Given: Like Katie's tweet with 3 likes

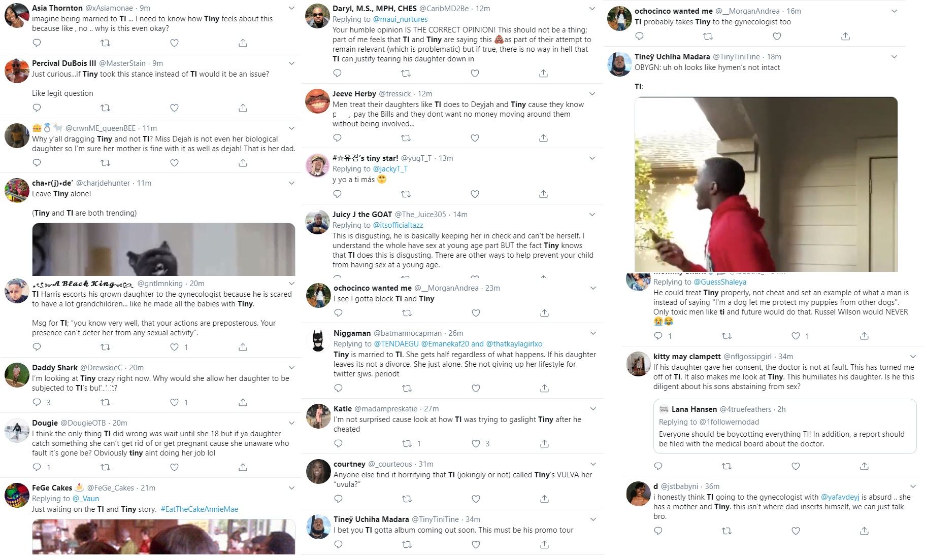Looking at the screenshot, I should click(x=476, y=443).
